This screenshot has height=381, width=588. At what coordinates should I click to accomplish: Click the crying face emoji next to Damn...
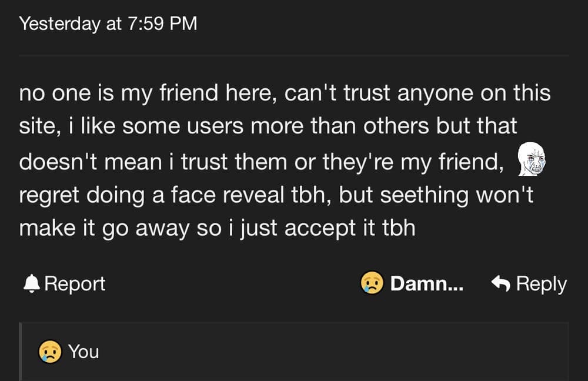[x=372, y=283]
